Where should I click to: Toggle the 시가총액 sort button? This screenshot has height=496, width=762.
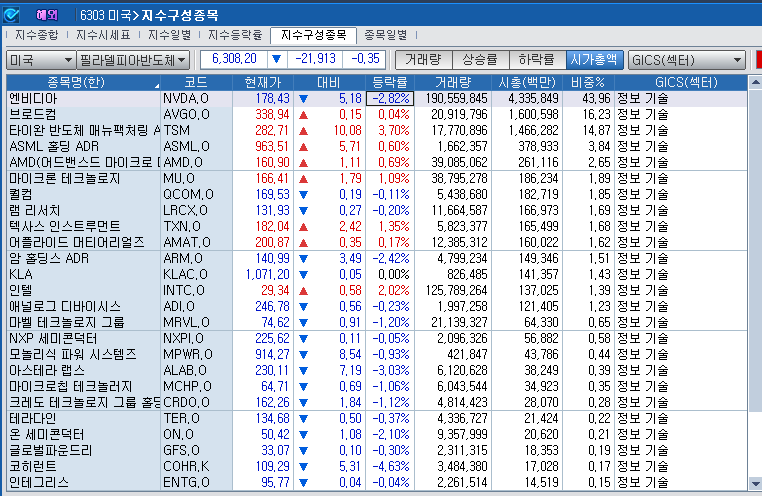tap(594, 60)
